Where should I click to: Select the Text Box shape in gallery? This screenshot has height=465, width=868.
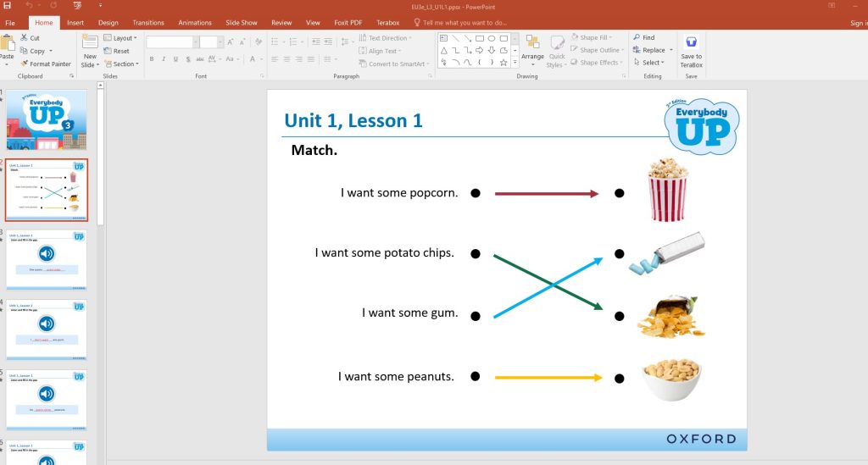443,39
